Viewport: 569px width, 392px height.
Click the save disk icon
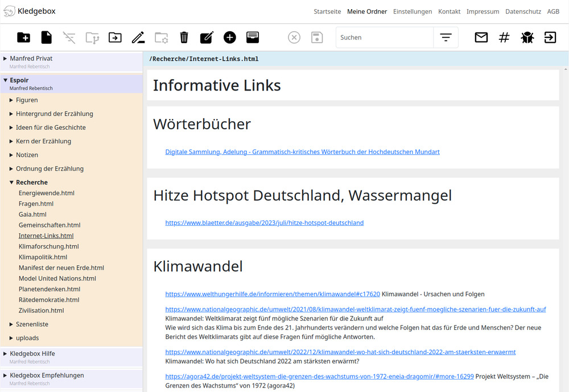pos(317,38)
